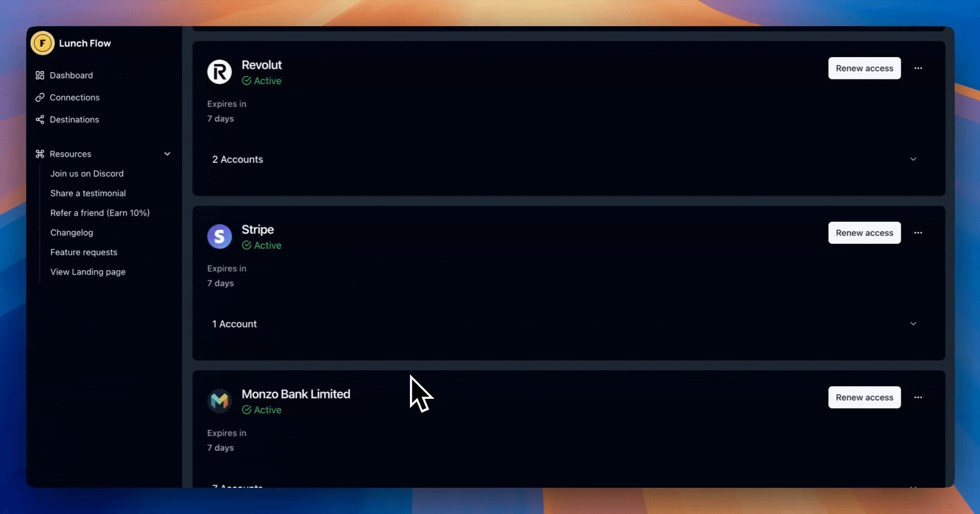
Task: Open Stripe's three-dot options menu
Action: 918,233
